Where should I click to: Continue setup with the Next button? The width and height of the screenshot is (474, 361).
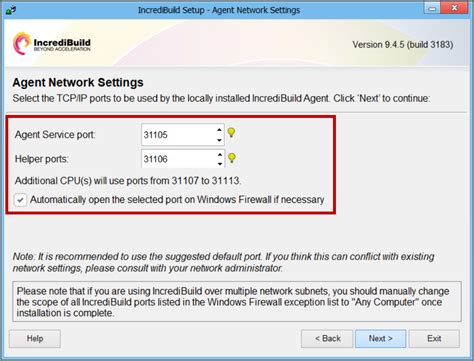point(381,339)
